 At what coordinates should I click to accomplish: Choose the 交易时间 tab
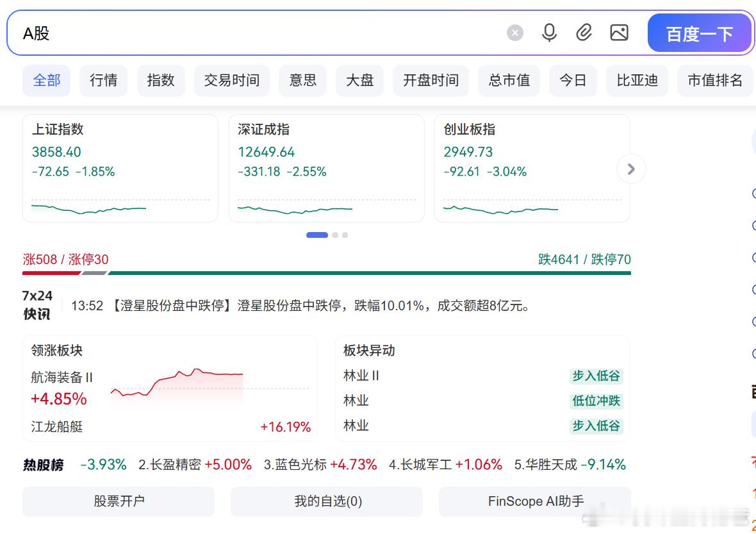point(232,80)
